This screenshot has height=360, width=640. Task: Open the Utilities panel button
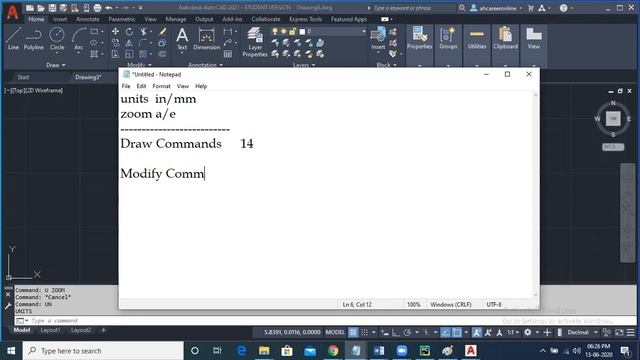pos(477,39)
